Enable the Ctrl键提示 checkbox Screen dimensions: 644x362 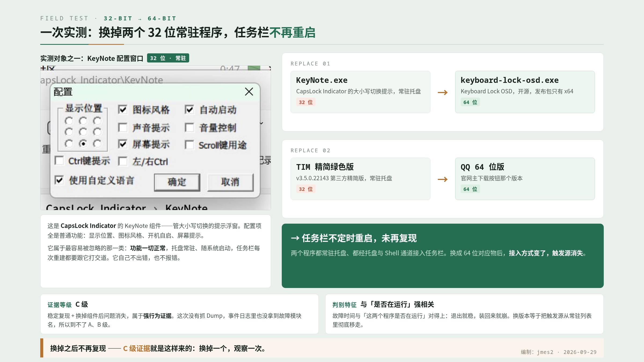pos(59,161)
